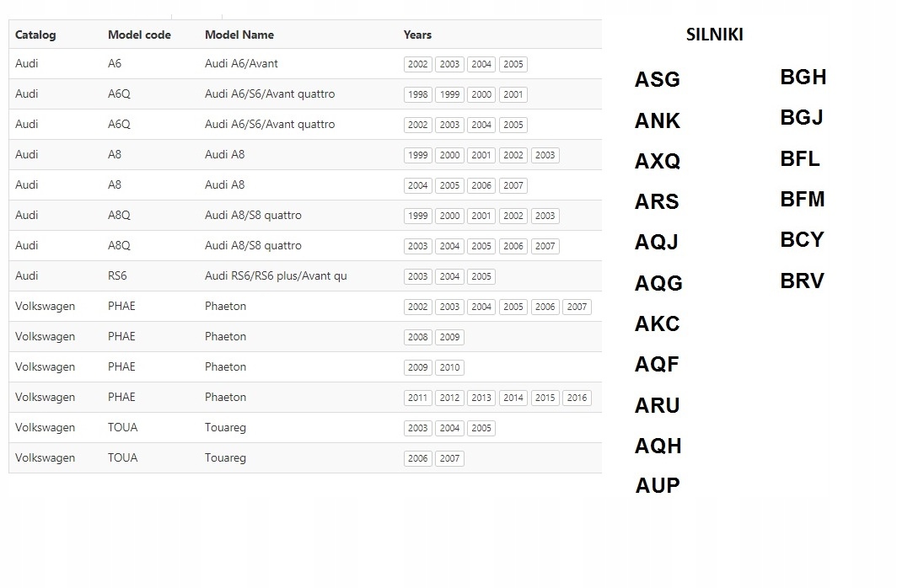Select the Audi RS6/RS6 plus/Avant row name
The height and width of the screenshot is (588, 897).
(276, 275)
